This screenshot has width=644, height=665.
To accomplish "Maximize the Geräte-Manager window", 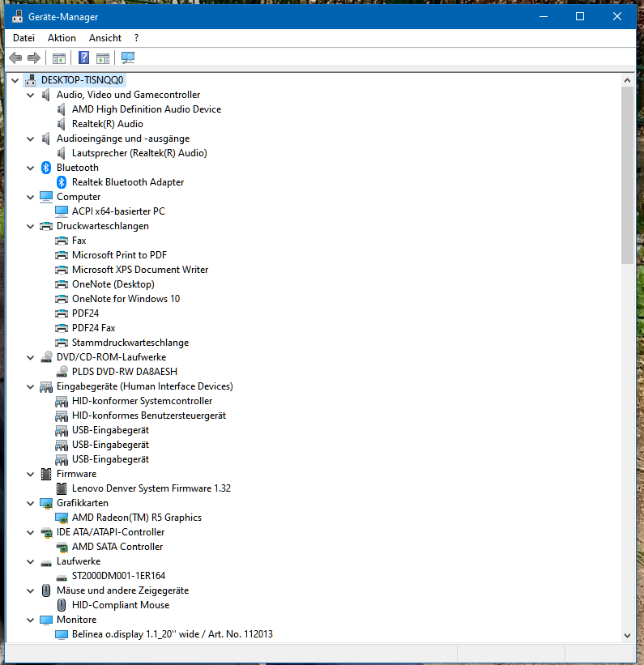I will 580,16.
